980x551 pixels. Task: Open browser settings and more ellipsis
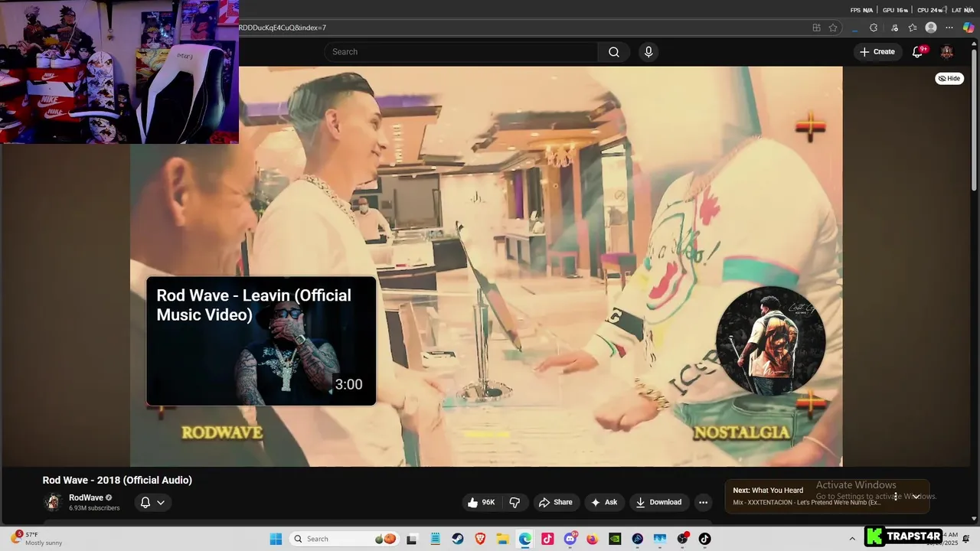point(950,28)
